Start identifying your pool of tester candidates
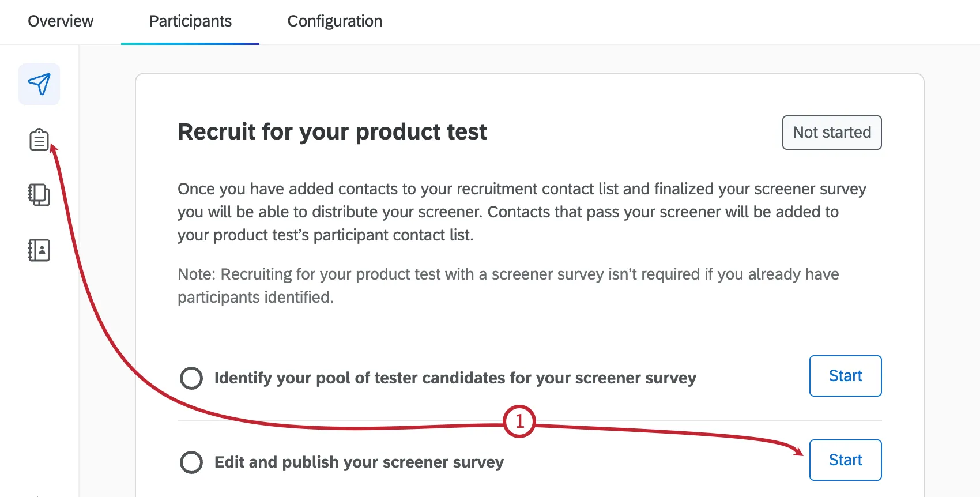The height and width of the screenshot is (497, 980). 845,376
